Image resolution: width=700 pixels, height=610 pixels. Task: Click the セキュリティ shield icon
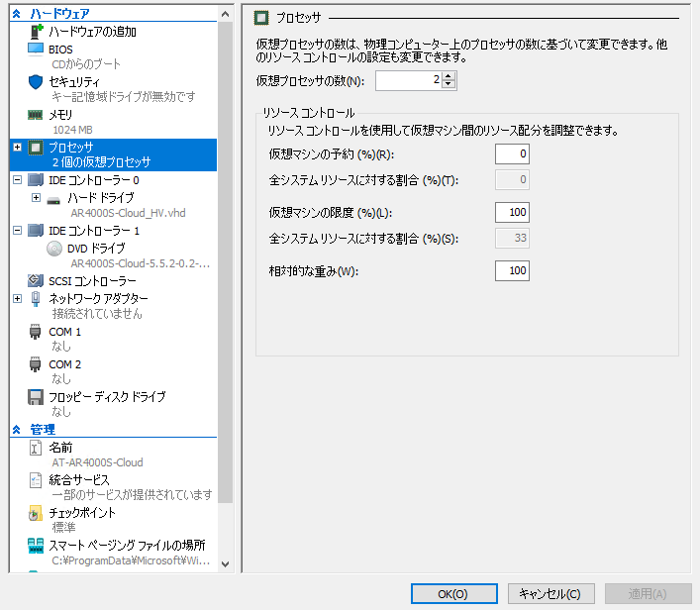(x=36, y=82)
